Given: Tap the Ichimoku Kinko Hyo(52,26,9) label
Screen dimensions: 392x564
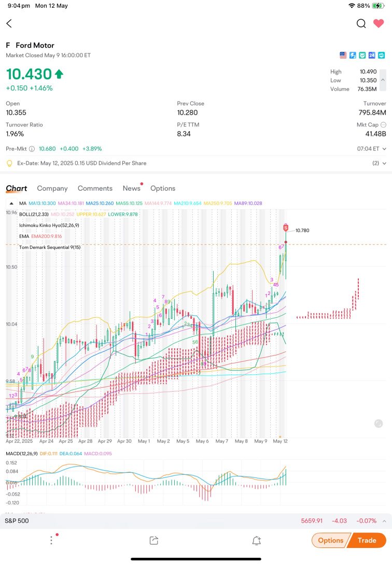Looking at the screenshot, I should [49, 225].
